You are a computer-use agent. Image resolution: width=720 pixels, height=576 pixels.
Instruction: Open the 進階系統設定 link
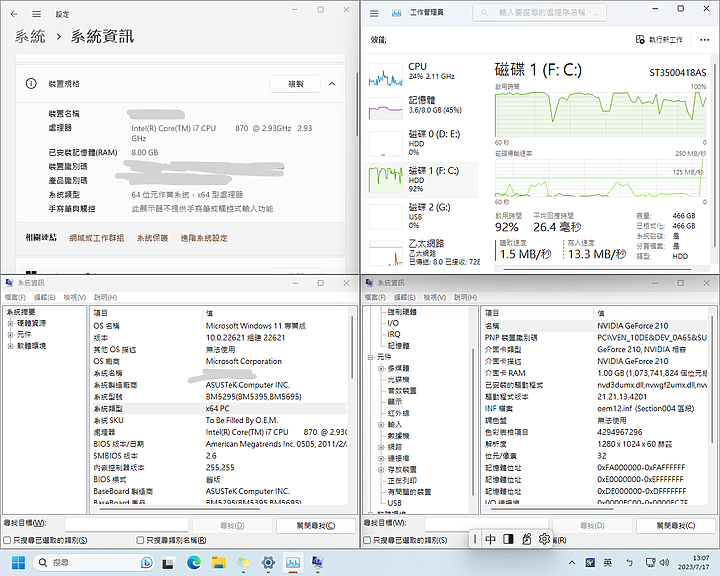[x=204, y=238]
